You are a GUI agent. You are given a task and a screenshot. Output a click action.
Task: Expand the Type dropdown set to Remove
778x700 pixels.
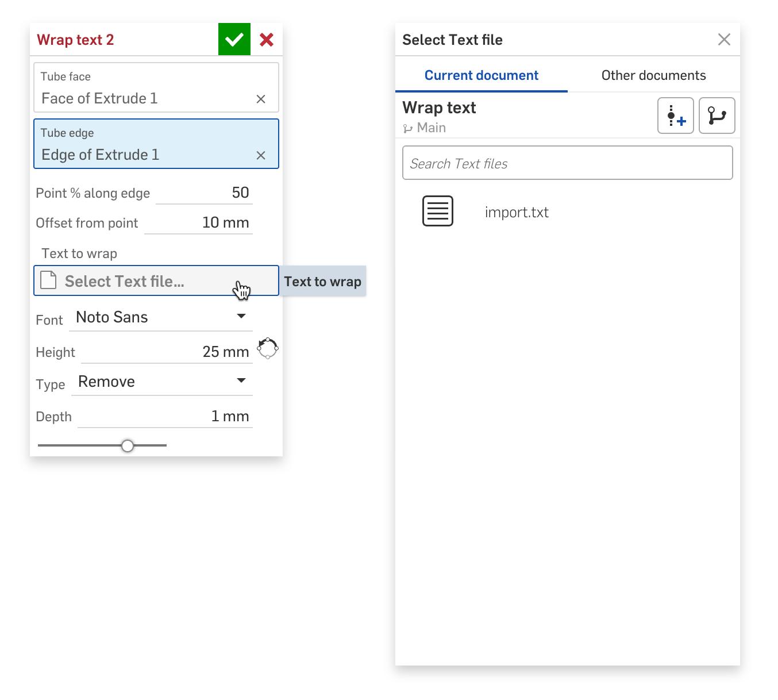[162, 382]
